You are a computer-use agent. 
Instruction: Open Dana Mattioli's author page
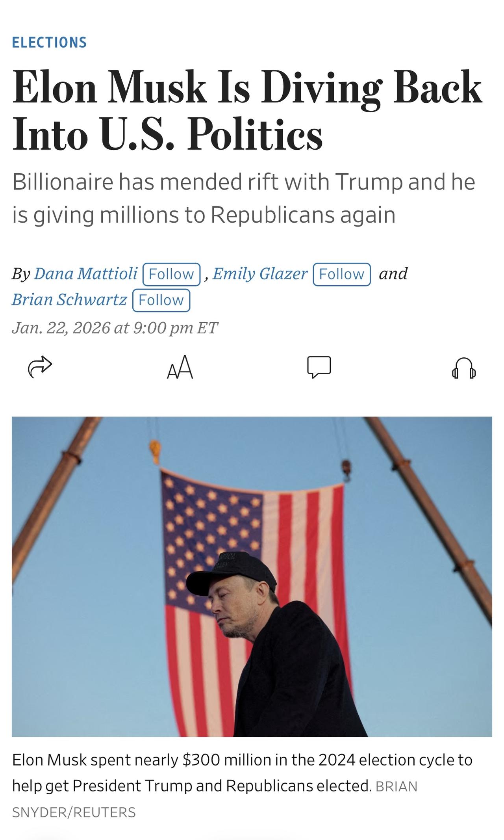(x=86, y=274)
